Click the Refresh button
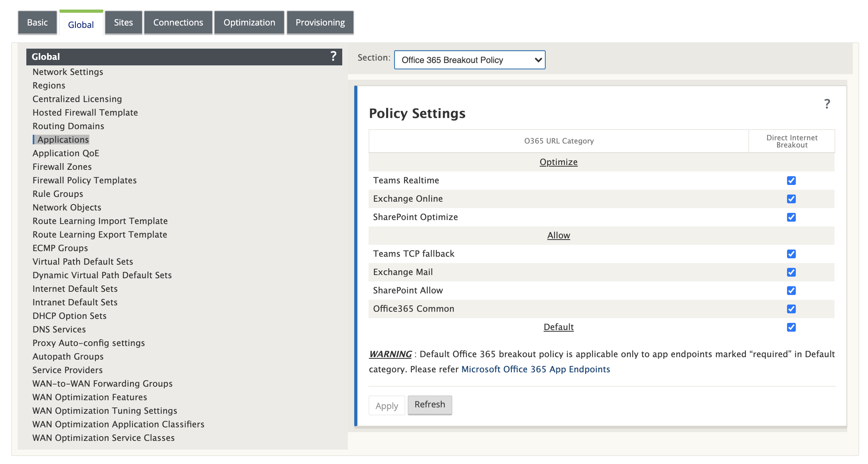 430,405
